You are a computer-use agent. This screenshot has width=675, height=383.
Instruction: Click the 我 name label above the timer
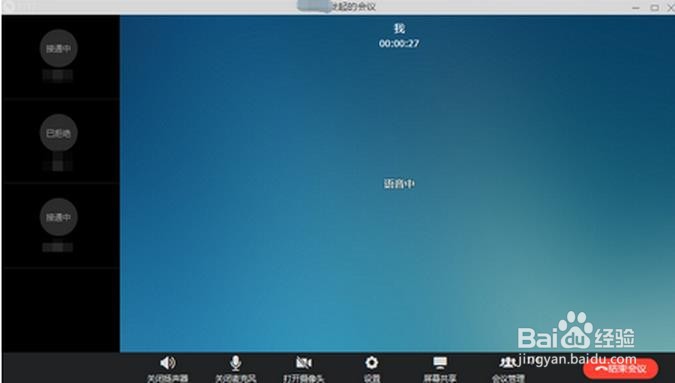pyautogui.click(x=399, y=28)
